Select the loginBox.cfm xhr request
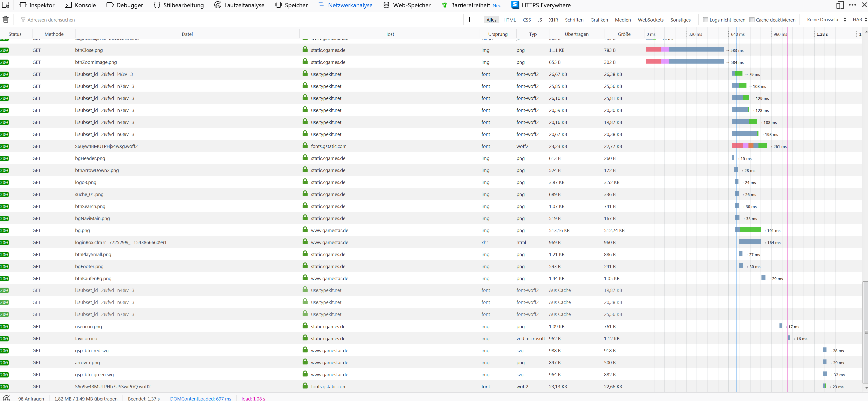868x401 pixels. [121, 243]
